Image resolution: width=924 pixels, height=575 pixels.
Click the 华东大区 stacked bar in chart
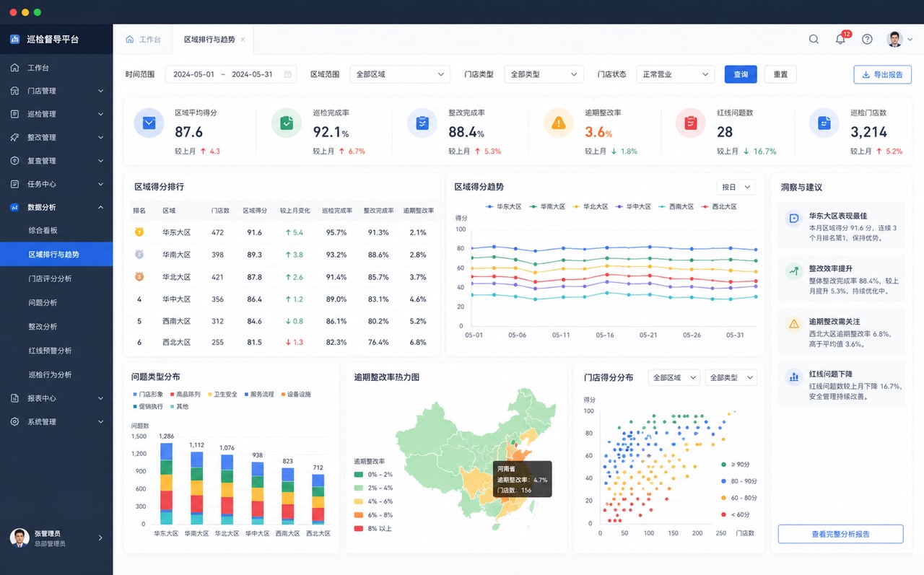click(x=166, y=483)
